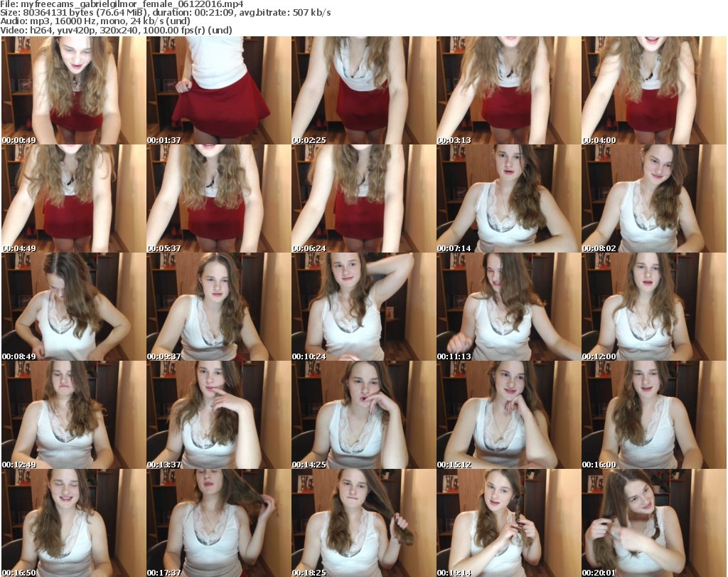The width and height of the screenshot is (728, 577).
Task: Click the still stamped 00:18:25
Action: [x=364, y=523]
